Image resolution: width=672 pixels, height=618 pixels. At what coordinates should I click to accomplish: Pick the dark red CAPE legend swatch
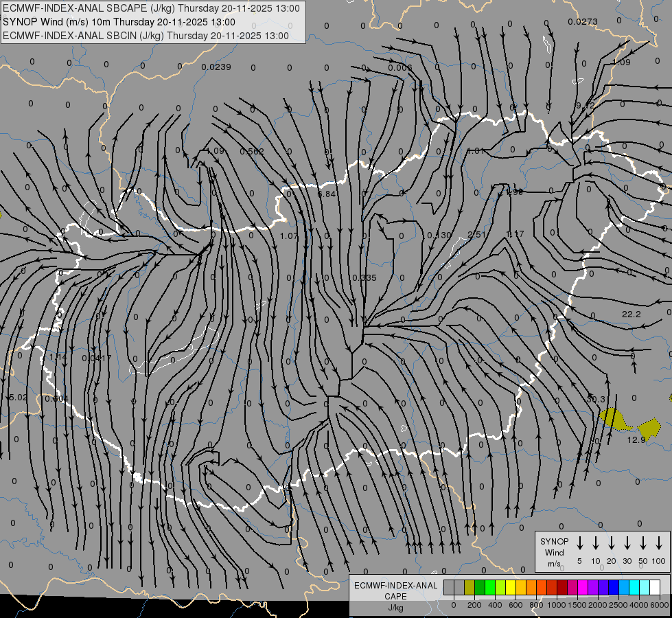[563, 587]
